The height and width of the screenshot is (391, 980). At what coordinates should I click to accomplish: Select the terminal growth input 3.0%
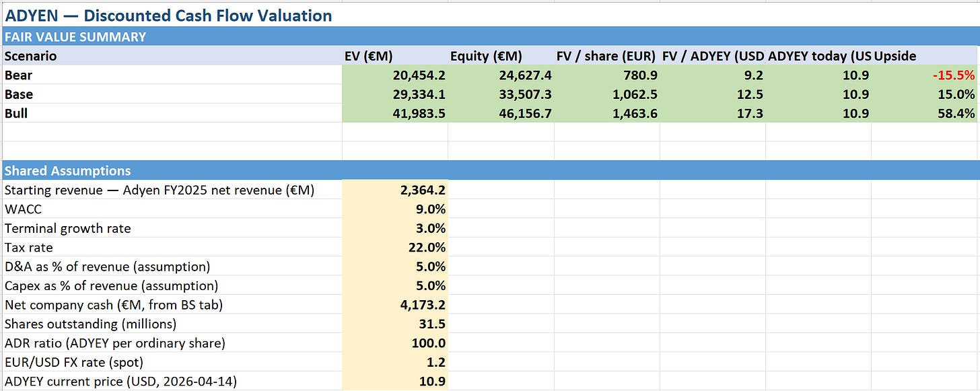[x=395, y=228]
